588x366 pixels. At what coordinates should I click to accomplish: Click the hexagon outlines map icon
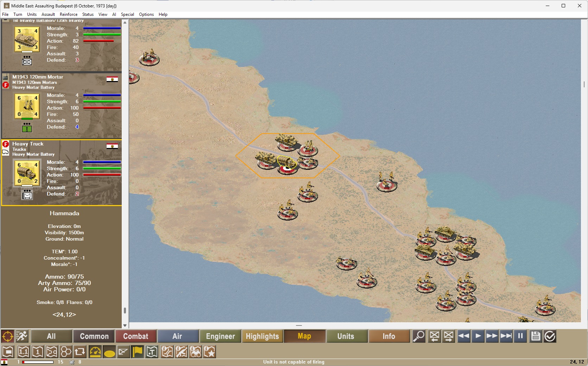click(66, 352)
